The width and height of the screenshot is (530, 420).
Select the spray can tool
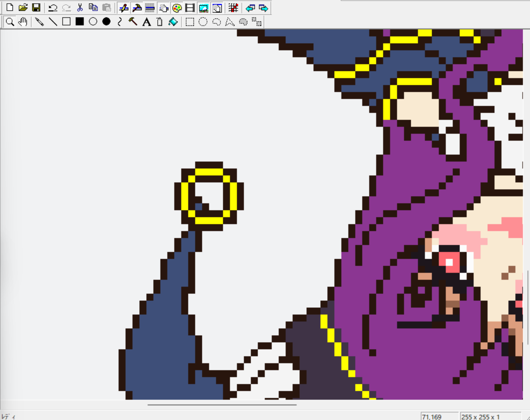[x=160, y=22]
